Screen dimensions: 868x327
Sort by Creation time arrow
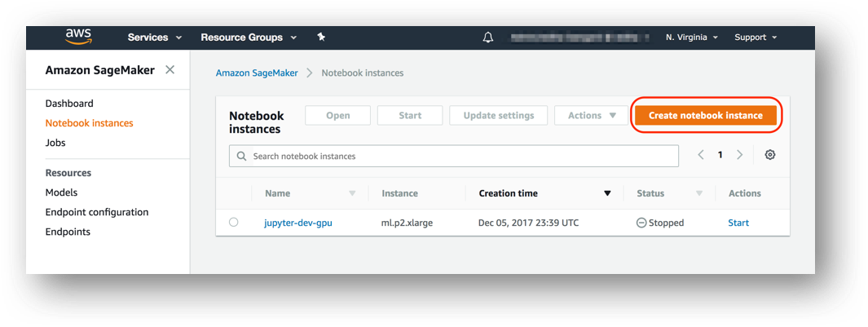(607, 193)
